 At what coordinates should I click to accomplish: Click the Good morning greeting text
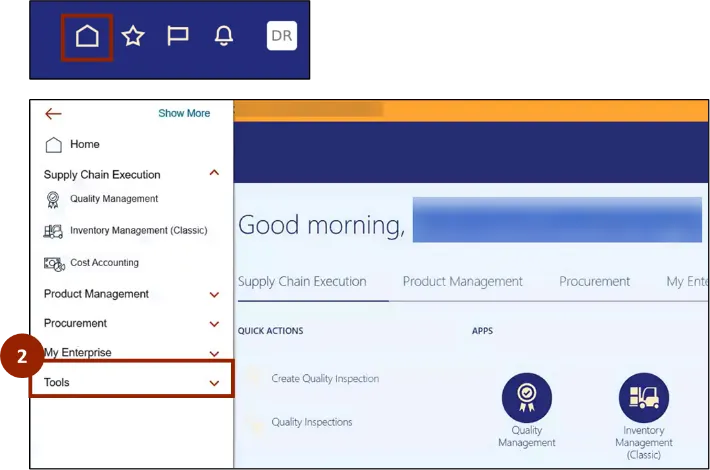(x=321, y=225)
